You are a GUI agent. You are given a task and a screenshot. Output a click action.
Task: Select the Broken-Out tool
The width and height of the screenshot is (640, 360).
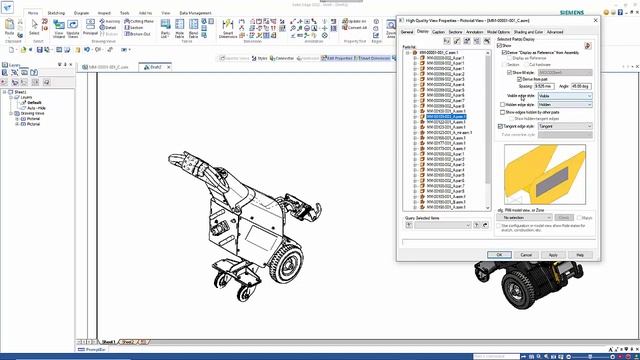click(x=138, y=34)
